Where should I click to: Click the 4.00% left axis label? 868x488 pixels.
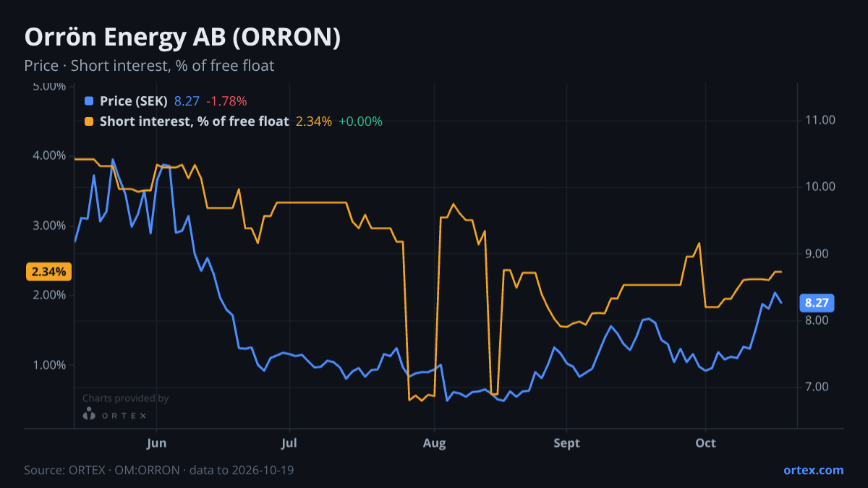50,155
